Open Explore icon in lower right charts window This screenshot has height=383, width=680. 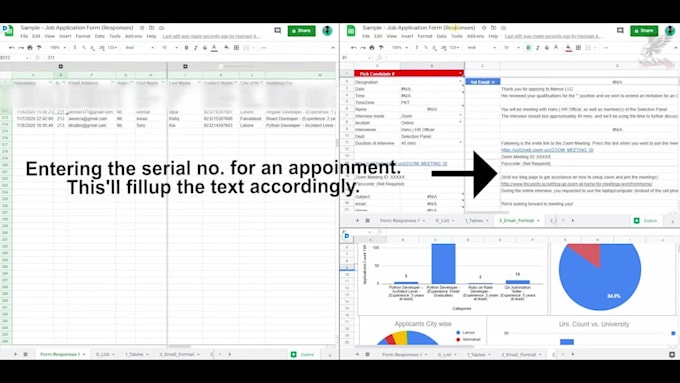point(672,354)
